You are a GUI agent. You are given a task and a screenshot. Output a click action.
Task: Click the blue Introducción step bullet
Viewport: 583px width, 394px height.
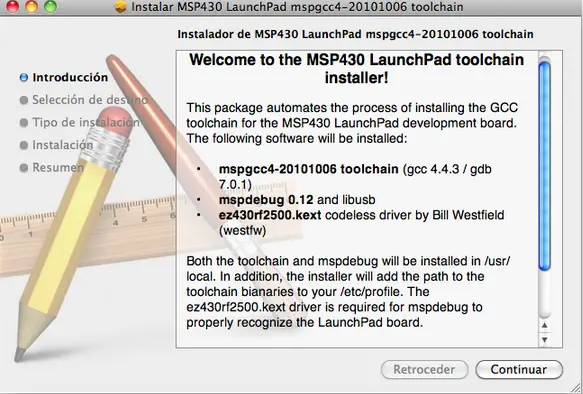23,77
